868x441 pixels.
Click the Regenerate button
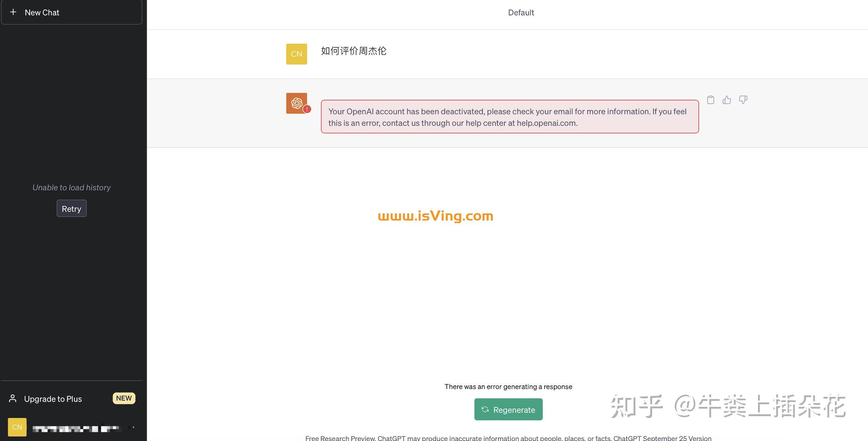[x=508, y=409]
